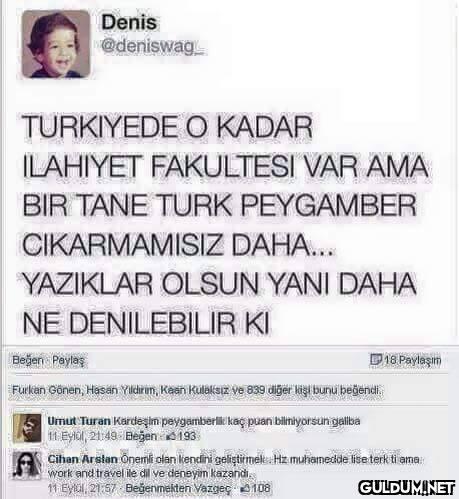Click Paylaş under the post
459x499 pixels.
pos(69,360)
